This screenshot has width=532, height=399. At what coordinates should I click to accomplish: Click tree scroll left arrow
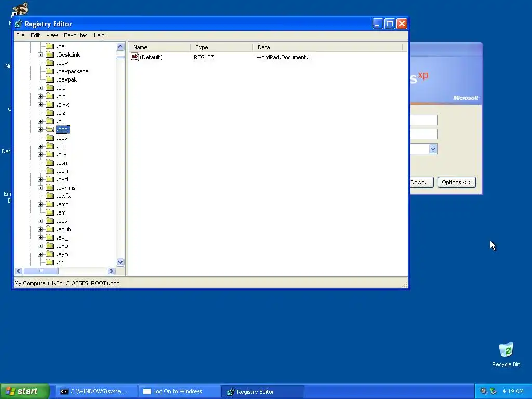pyautogui.click(x=19, y=271)
